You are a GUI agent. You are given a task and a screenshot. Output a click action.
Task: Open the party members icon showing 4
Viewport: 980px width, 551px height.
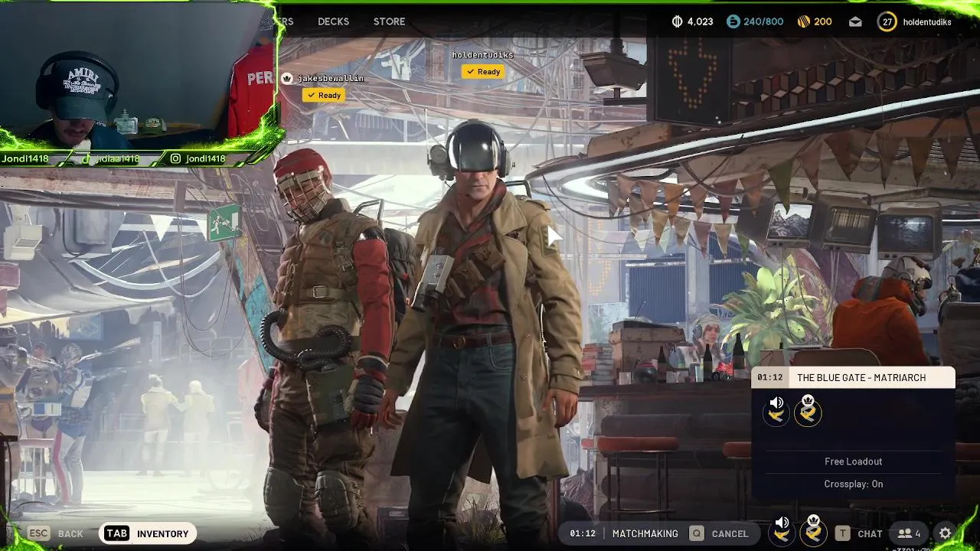tap(909, 533)
